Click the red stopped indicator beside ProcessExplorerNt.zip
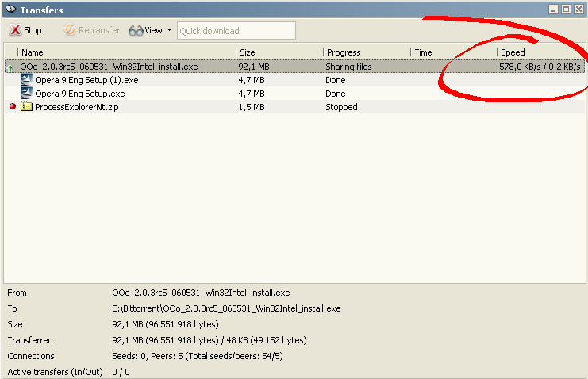This screenshot has width=588, height=379. point(13,106)
